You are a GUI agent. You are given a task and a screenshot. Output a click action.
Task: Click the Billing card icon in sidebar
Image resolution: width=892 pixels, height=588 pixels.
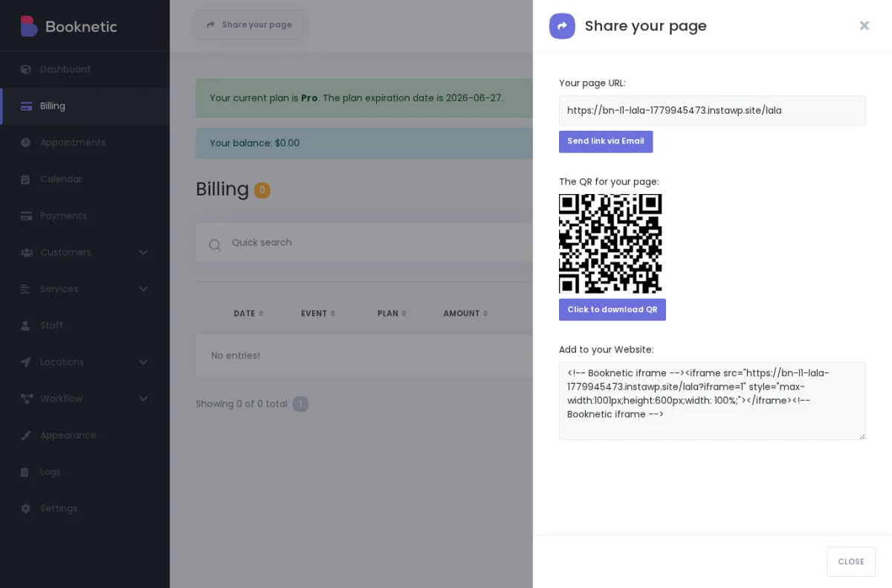pyautogui.click(x=26, y=106)
